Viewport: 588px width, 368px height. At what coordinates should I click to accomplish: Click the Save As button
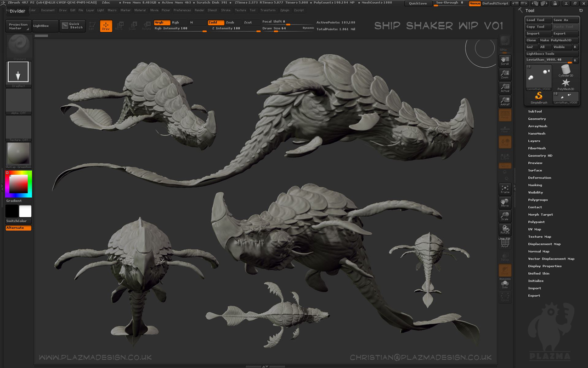pos(565,20)
